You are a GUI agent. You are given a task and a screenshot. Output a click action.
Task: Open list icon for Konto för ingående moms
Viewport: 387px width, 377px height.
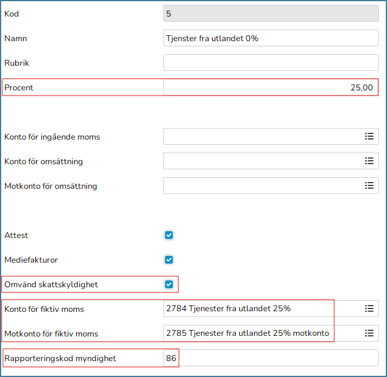click(x=369, y=136)
